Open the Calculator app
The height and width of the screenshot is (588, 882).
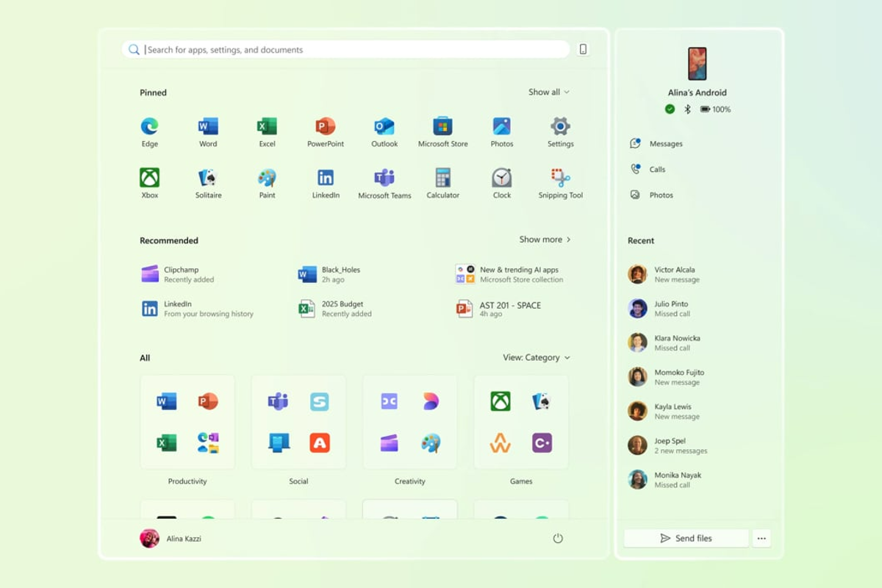pos(442,182)
